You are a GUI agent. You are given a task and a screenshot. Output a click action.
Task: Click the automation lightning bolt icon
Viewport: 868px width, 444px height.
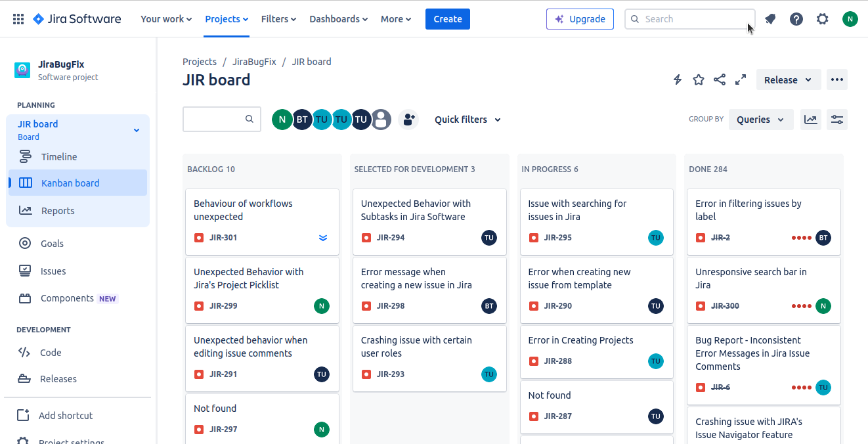click(678, 79)
